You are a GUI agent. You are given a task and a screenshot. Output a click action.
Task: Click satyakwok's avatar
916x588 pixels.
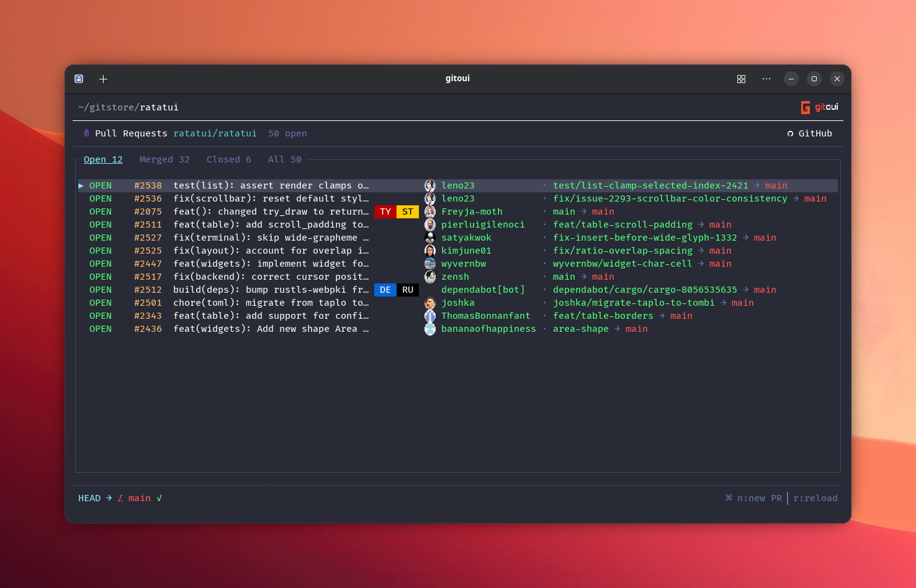click(430, 238)
